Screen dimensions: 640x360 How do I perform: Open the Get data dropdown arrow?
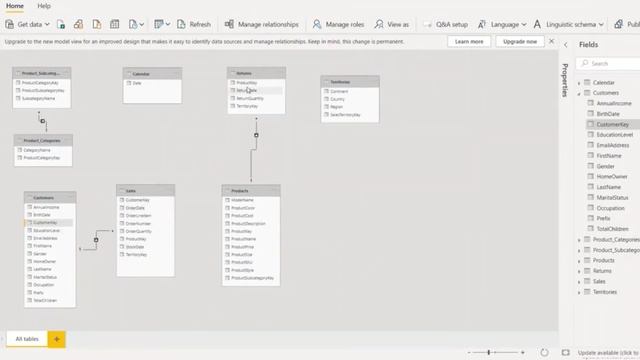click(x=47, y=24)
